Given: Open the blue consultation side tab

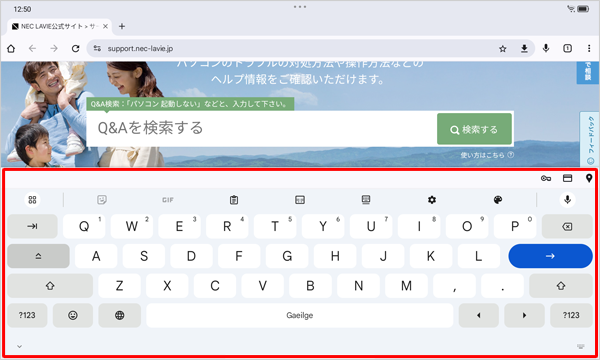Looking at the screenshot, I should (588, 72).
